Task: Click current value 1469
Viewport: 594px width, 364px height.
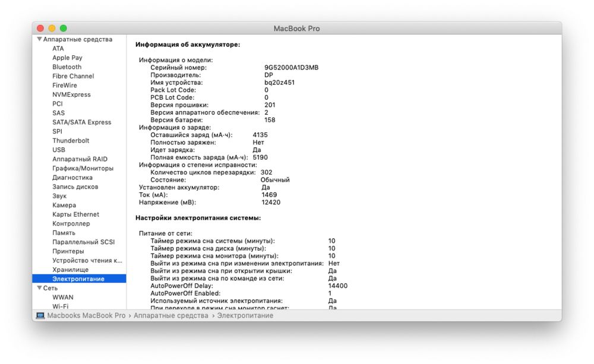Action: (269, 195)
